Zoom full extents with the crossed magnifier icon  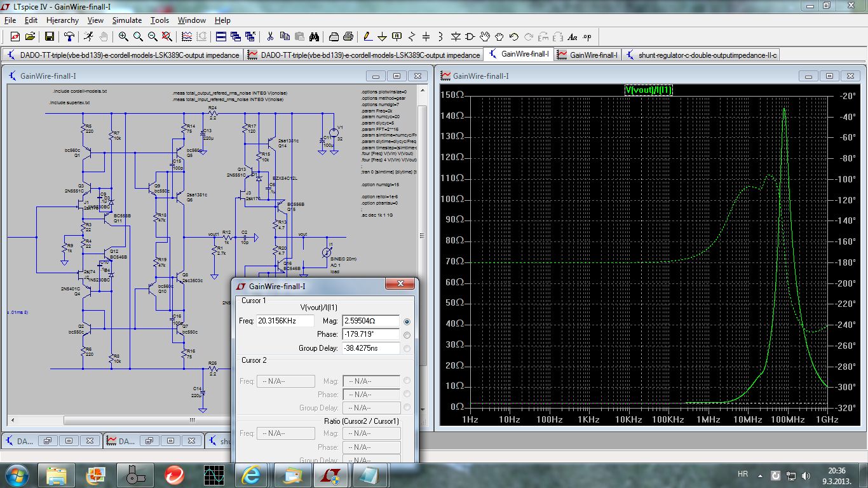[x=167, y=37]
